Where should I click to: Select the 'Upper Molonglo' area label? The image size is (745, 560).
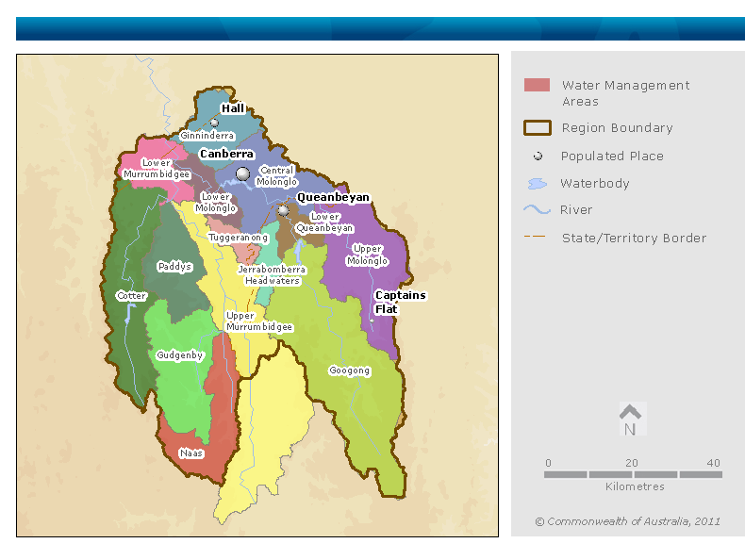click(x=367, y=255)
